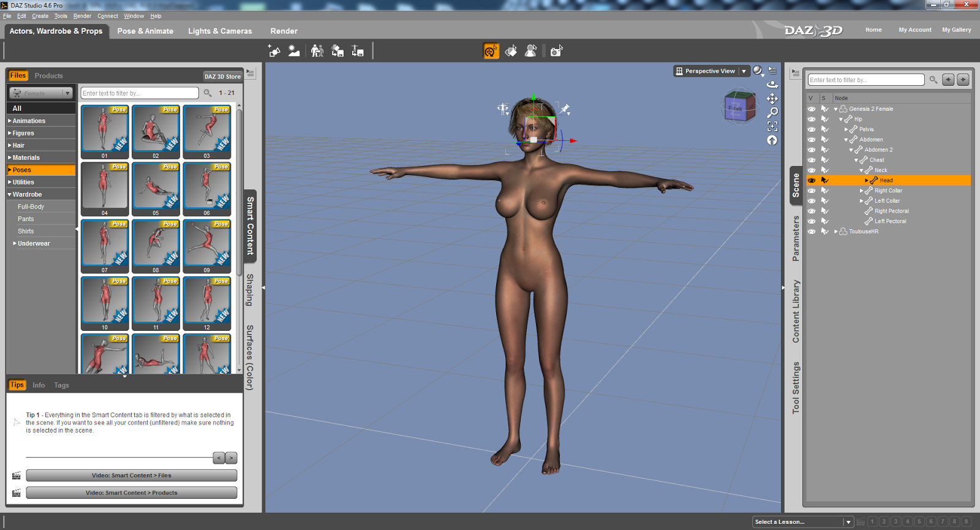980x530 pixels.
Task: Click the add primitive shapes toolbar icon
Action: 274,51
